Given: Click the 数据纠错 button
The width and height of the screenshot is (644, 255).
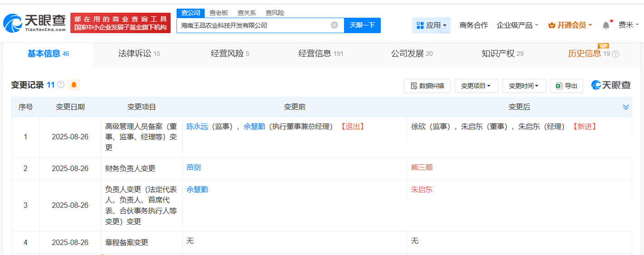Looking at the screenshot, I should (427, 86).
